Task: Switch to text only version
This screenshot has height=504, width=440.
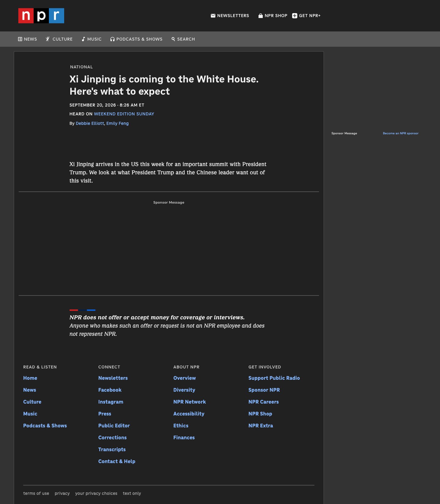Action: click(x=132, y=493)
